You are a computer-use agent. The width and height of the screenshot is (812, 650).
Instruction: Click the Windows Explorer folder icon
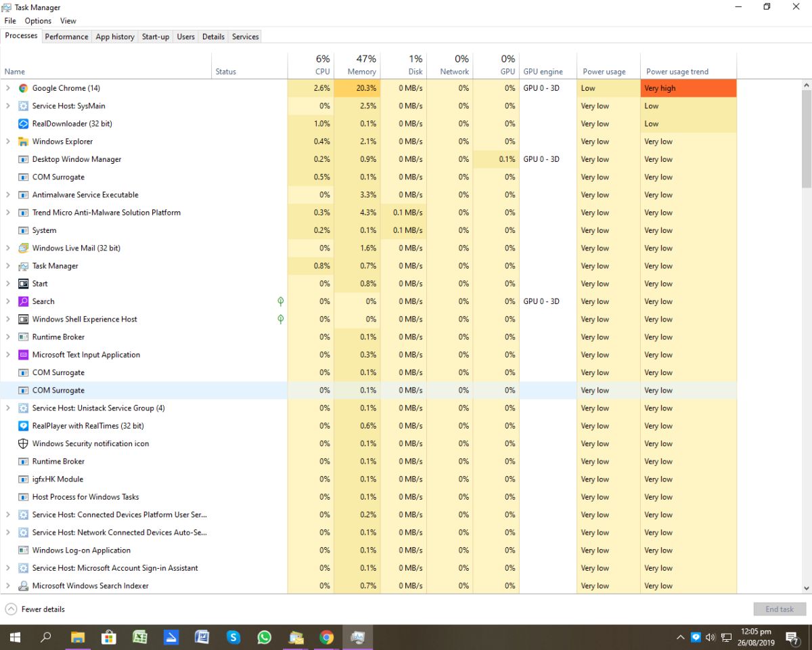pyautogui.click(x=23, y=142)
